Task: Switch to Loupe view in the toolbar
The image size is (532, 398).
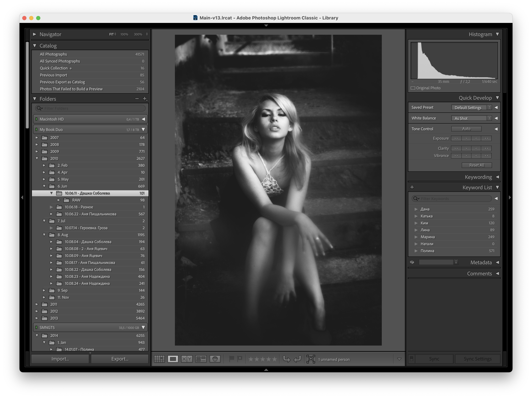Action: (173, 359)
